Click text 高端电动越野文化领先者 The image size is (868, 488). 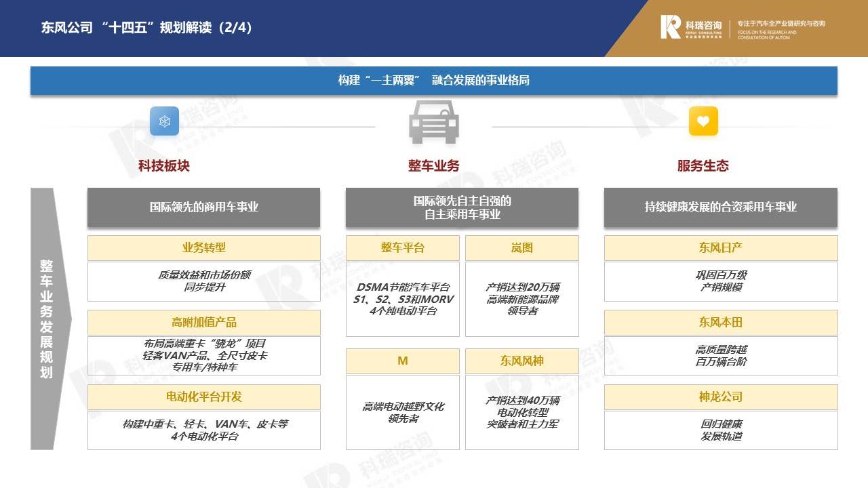[x=403, y=412]
